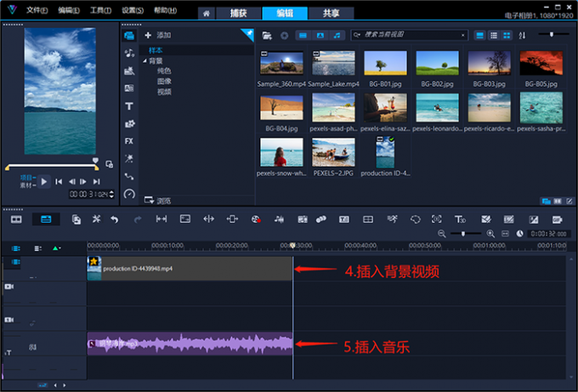Screen dimensions: 578x392
Task: Adjust the preview timecode stepper arrows
Action: click(111, 194)
